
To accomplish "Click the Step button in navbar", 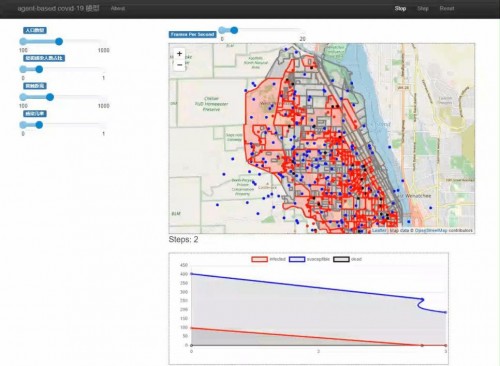I will [423, 9].
